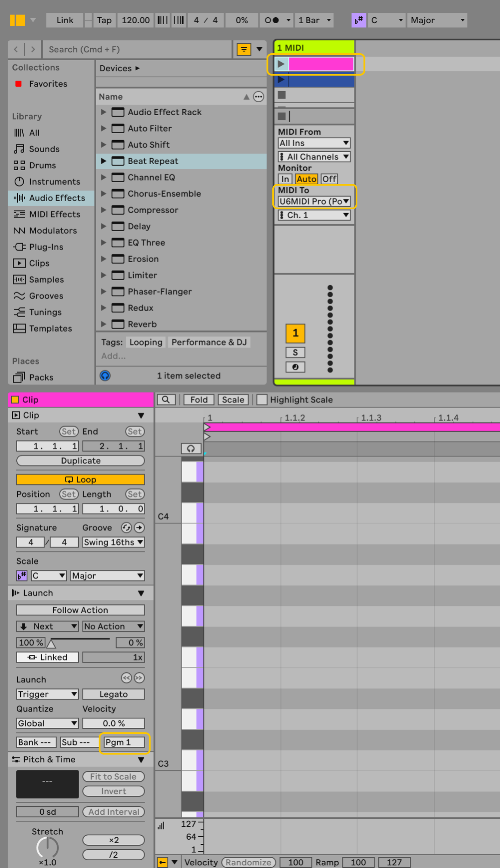Collapse the Launch section

141,593
